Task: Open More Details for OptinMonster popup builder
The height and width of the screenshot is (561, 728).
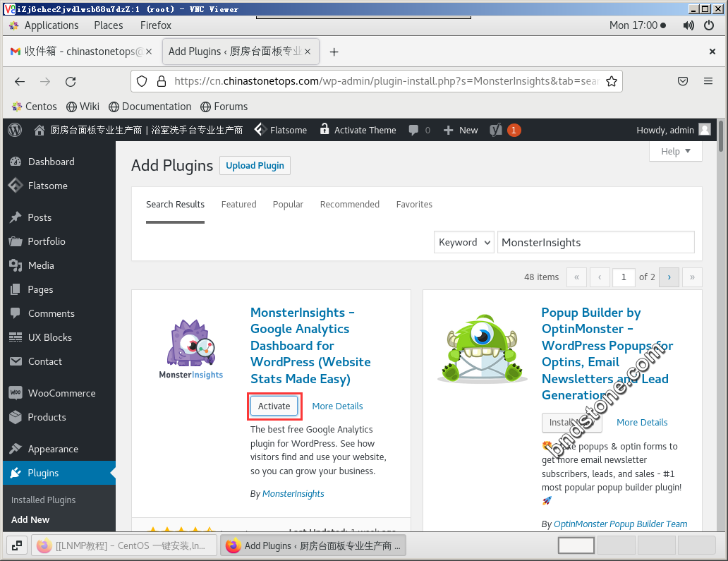Action: tap(642, 423)
